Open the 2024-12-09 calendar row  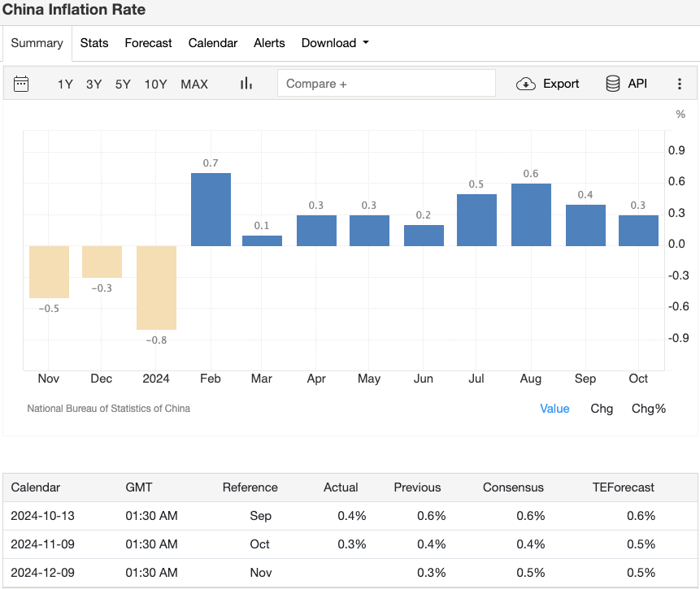pyautogui.click(x=42, y=573)
